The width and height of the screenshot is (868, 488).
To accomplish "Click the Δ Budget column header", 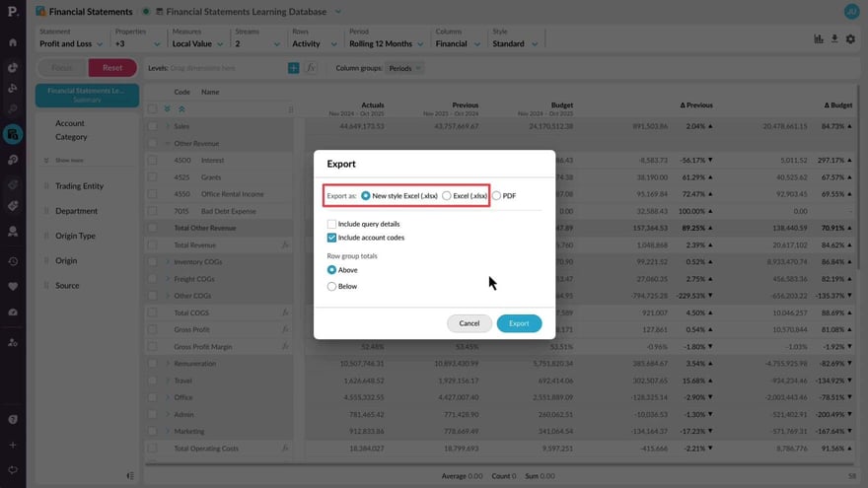I will click(x=838, y=105).
